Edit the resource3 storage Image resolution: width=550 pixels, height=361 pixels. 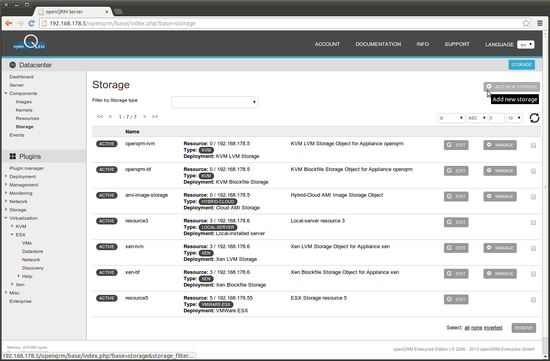456,222
